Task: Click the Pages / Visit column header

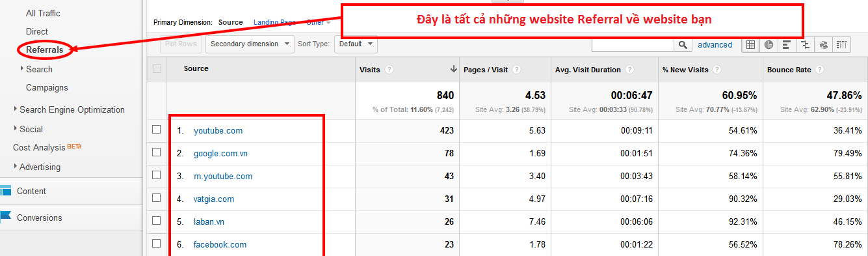Action: pyautogui.click(x=486, y=70)
